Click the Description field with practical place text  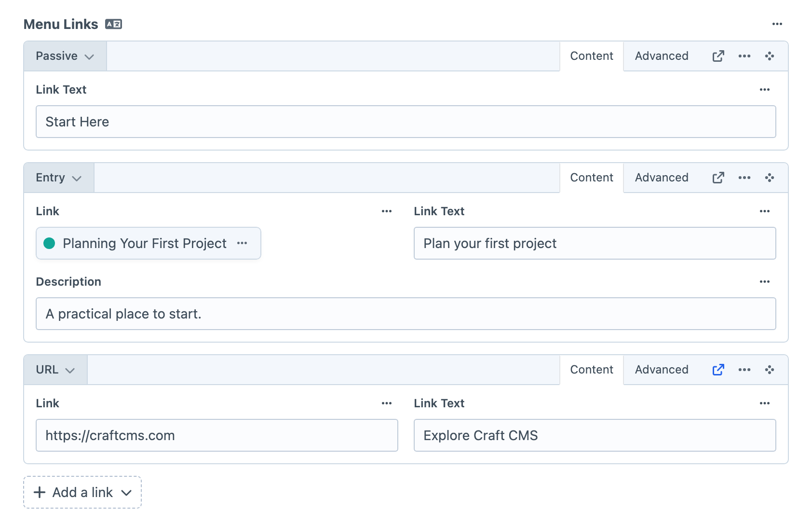pos(406,314)
